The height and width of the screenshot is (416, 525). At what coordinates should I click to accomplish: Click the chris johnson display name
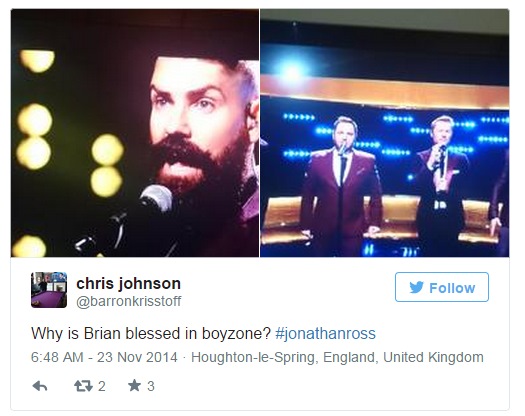[x=129, y=283]
